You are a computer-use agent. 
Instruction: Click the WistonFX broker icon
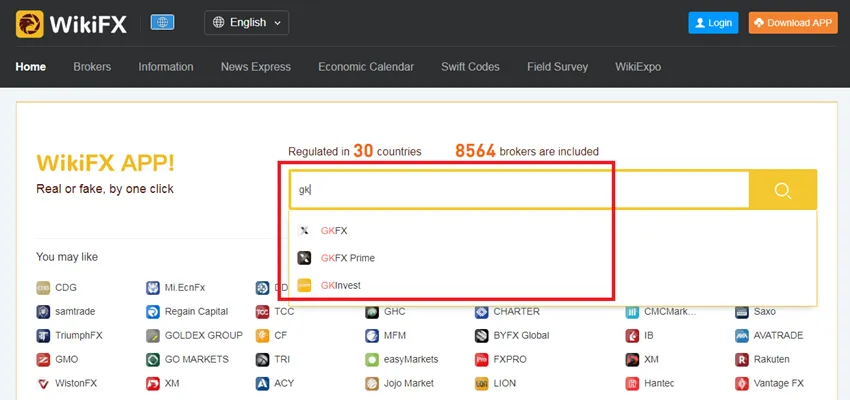43,383
